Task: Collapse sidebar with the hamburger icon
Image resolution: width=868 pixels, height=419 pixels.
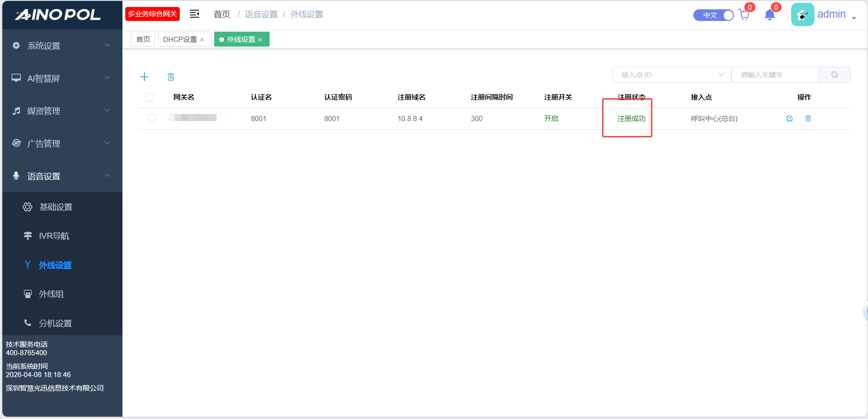Action: click(195, 14)
